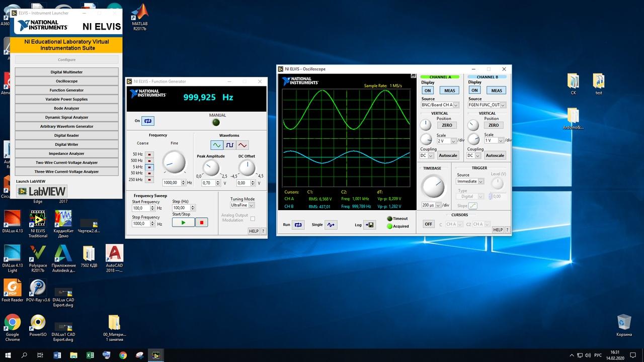Open MATLAB R2017b desktop shortcut

[x=139, y=18]
